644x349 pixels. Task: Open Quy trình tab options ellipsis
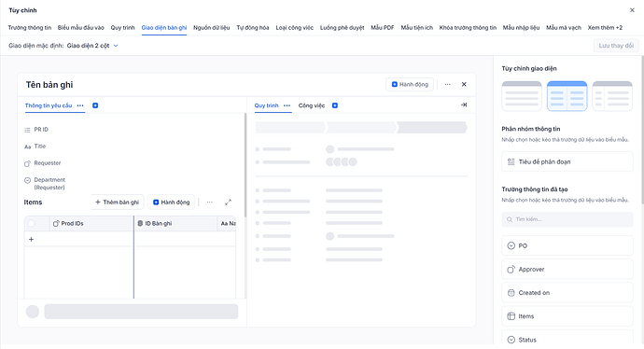tap(287, 105)
